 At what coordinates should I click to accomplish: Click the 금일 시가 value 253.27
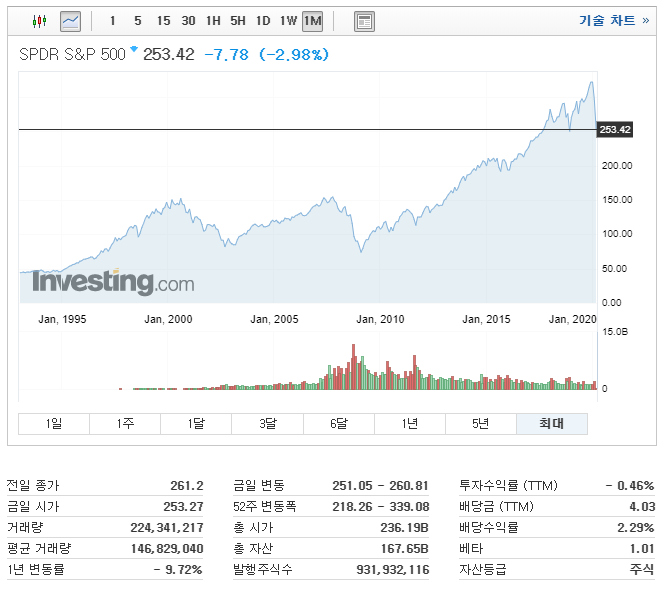(183, 506)
